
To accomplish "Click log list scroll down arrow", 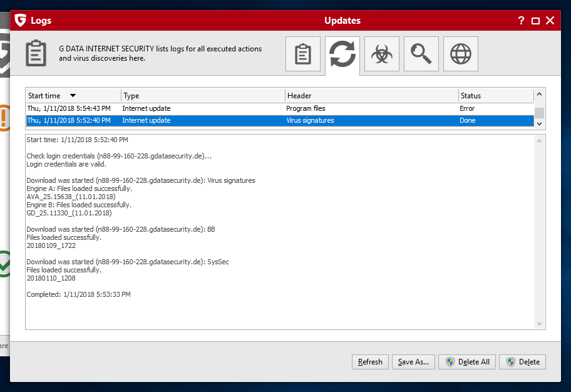I will point(539,124).
